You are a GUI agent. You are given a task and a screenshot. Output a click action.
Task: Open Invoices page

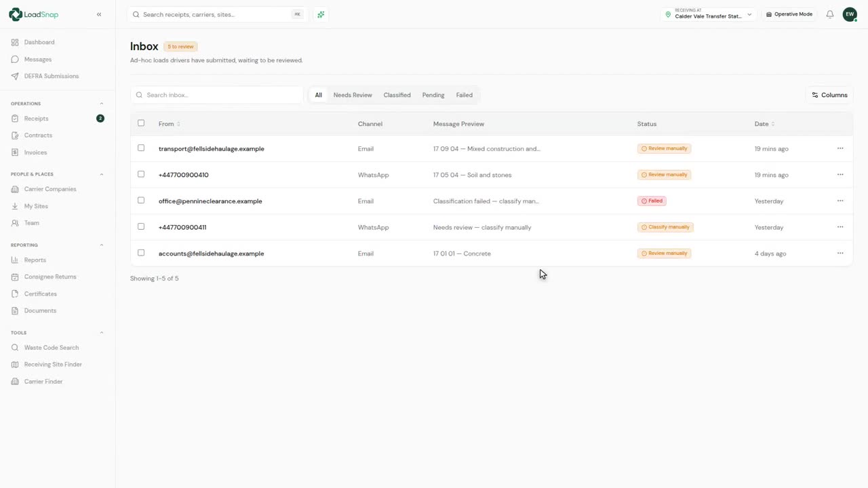(36, 152)
